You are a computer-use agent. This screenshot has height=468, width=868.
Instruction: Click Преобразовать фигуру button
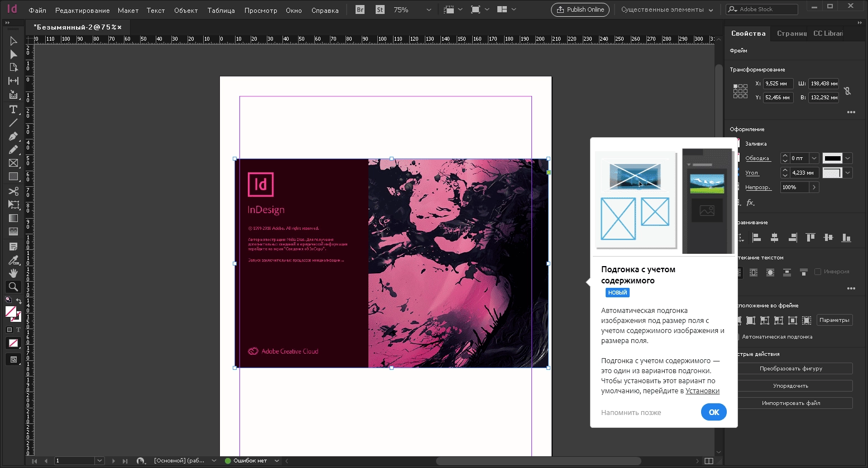(x=790, y=369)
